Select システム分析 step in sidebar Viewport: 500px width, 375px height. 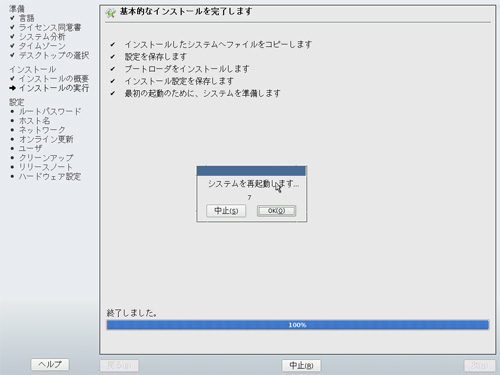tap(42, 37)
